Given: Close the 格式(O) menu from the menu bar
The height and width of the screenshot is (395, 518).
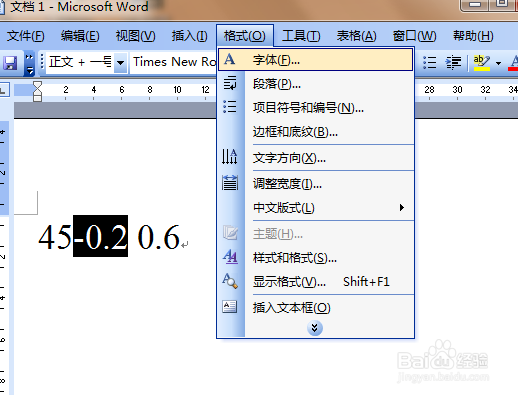Looking at the screenshot, I should (245, 36).
